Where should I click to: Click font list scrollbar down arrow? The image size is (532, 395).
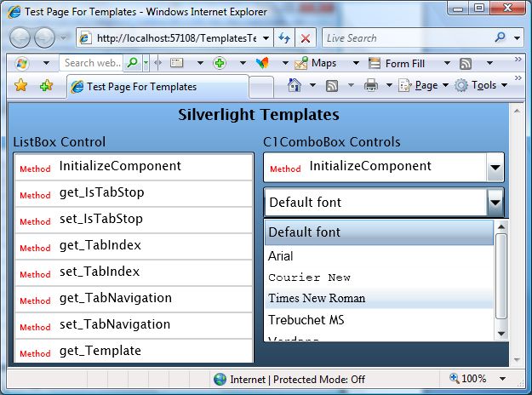coord(501,334)
